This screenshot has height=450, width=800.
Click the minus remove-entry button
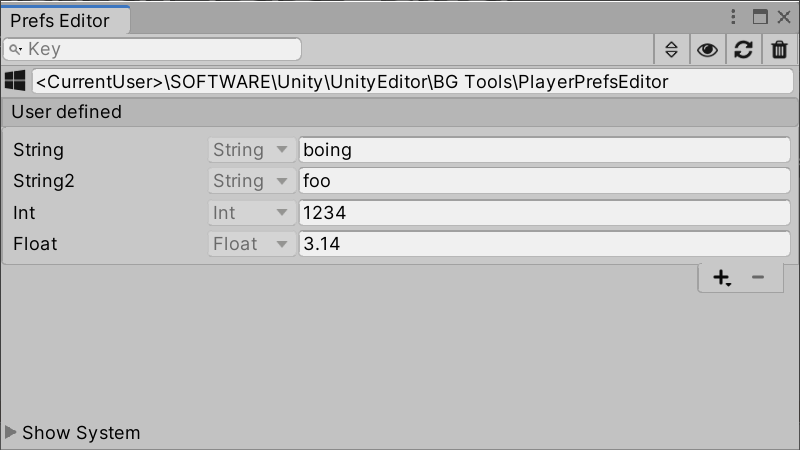click(758, 277)
